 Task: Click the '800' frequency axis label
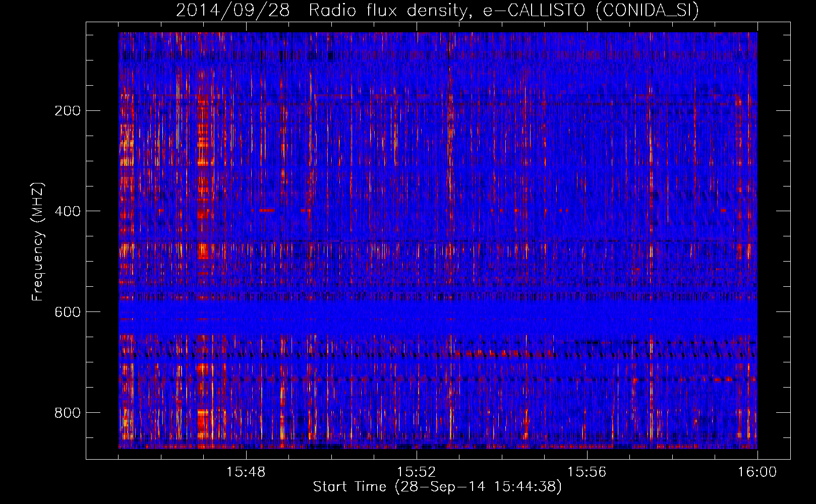coord(68,413)
